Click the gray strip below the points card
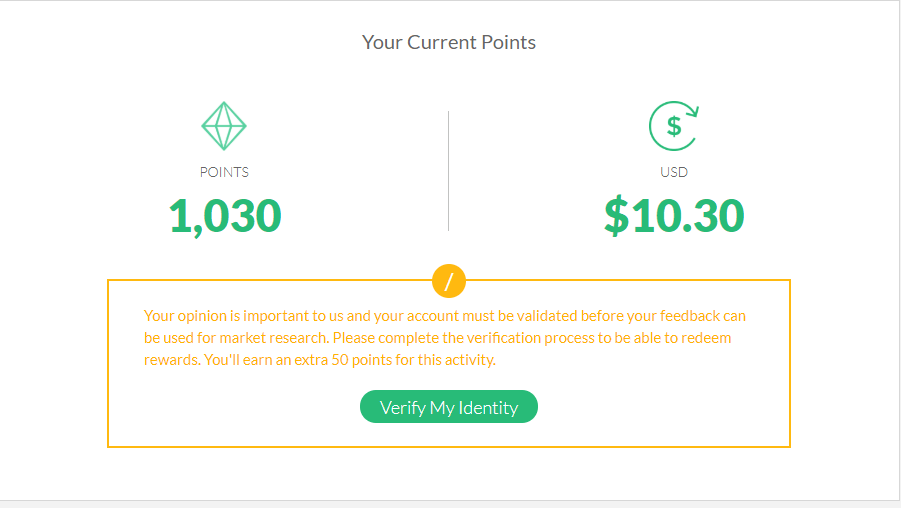Image resolution: width=901 pixels, height=508 pixels. click(450, 505)
